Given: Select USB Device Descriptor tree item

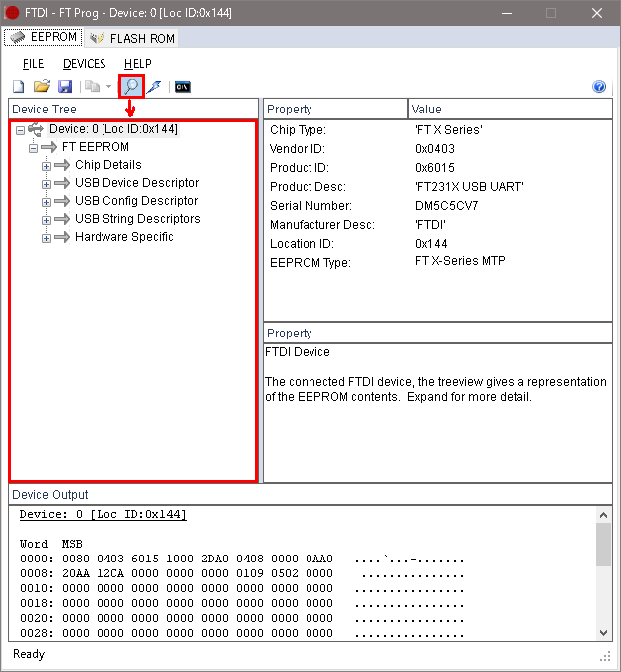Looking at the screenshot, I should tap(136, 183).
